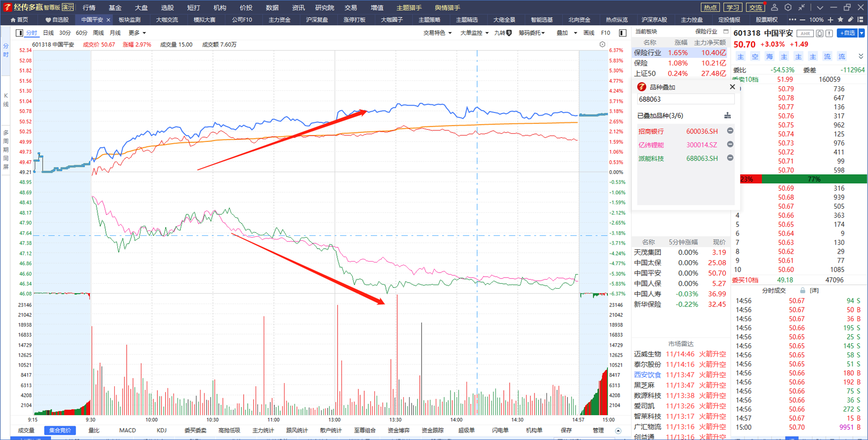Zoom in with the plus icon
This screenshot has height=440, width=868.
tap(830, 20)
